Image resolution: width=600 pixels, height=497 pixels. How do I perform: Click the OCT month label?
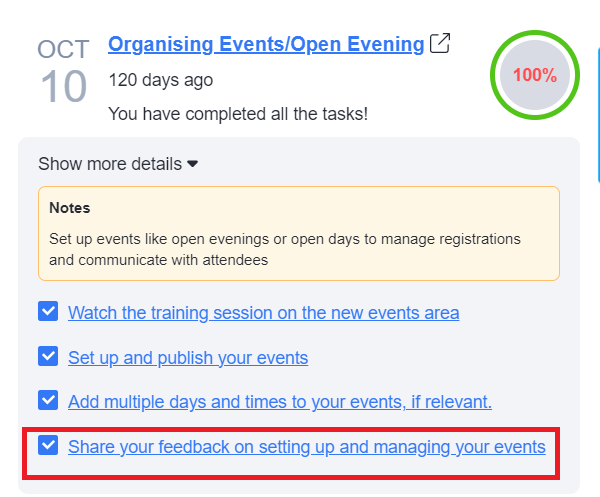point(63,49)
